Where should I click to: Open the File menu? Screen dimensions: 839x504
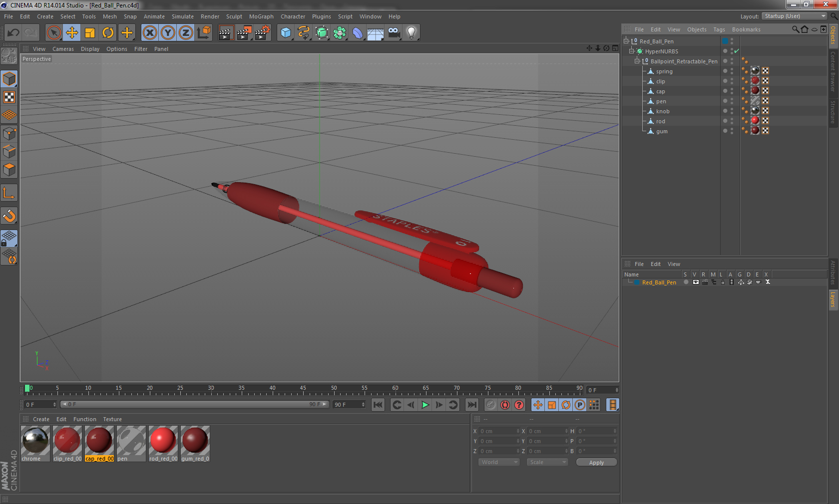(x=8, y=16)
